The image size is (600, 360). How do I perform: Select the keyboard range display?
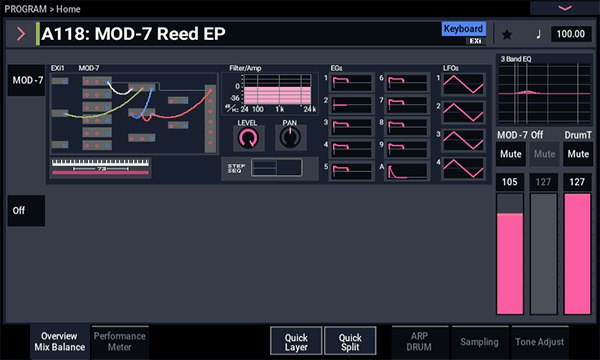[100, 168]
